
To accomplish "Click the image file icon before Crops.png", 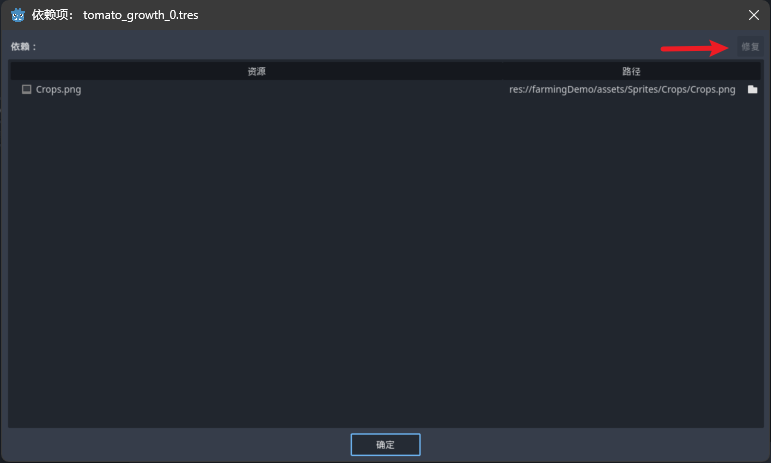I will [27, 89].
